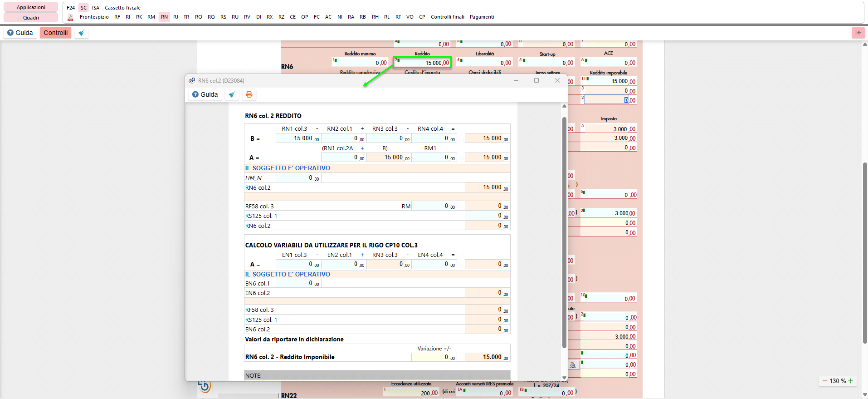Screen dimensions: 868x399
Task: Open the RF quadro
Action: coord(117,17)
